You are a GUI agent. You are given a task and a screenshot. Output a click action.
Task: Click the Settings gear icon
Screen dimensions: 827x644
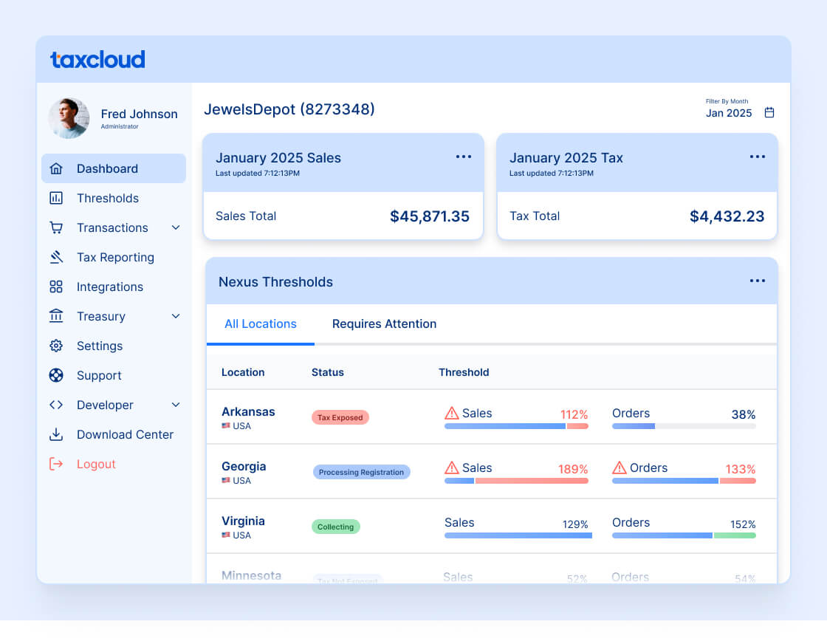[x=56, y=346]
